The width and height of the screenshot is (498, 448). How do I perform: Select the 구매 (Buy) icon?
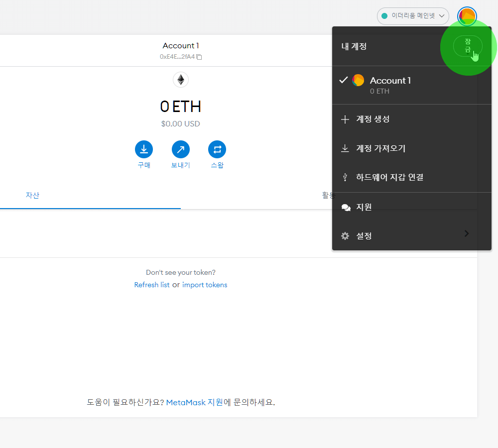pos(144,148)
